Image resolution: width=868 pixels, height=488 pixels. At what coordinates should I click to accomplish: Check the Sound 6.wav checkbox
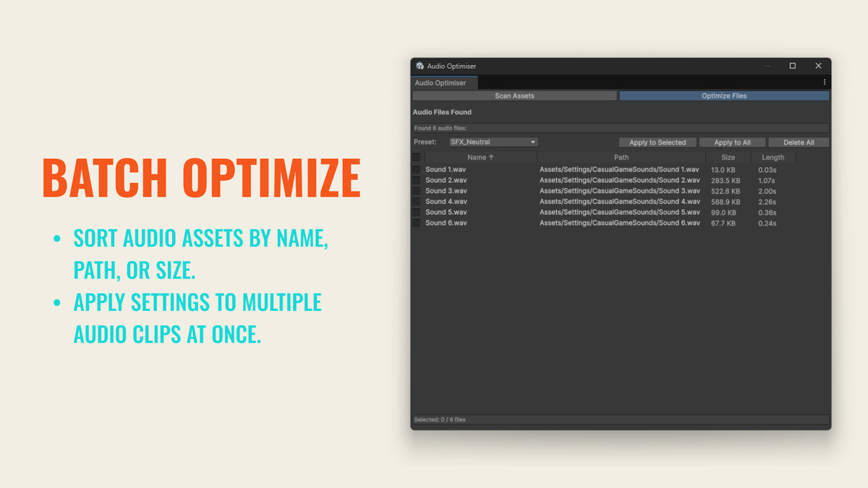click(416, 223)
